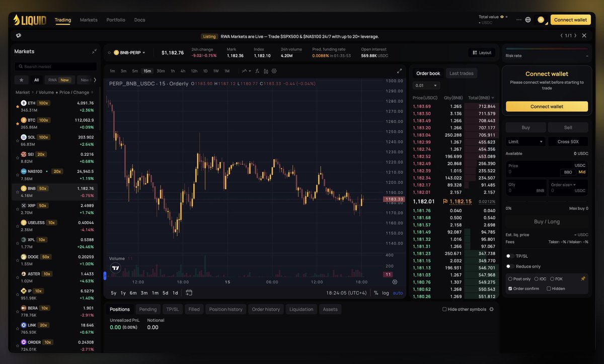Screen dimensions: 604x364
Task: Pin the order options with the pin icon
Action: coord(583,279)
